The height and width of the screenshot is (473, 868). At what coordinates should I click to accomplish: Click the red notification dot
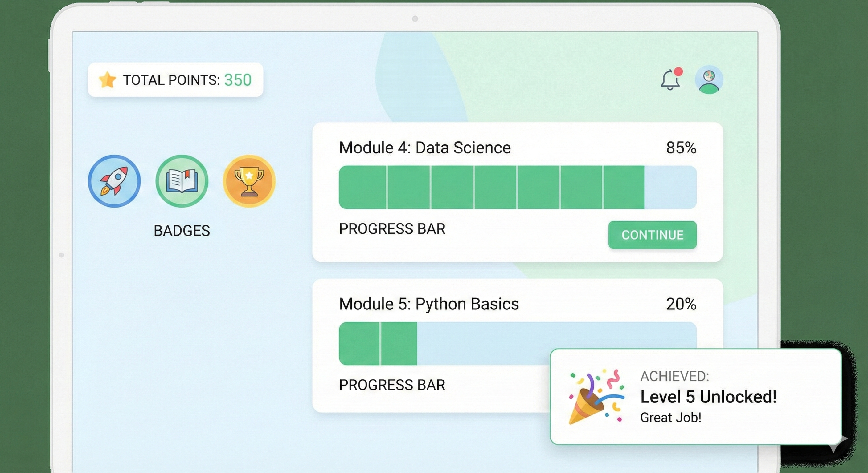678,72
